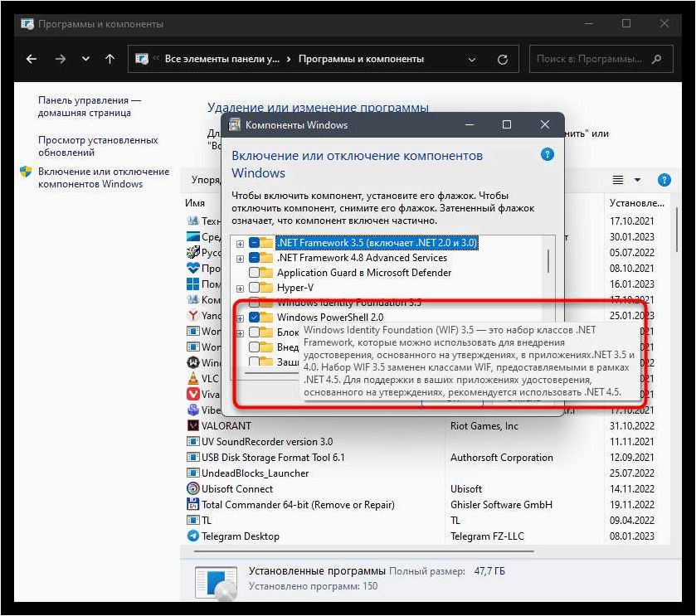Open help icon in Windows Components dialog
Screen dimensions: 696x616
548,155
